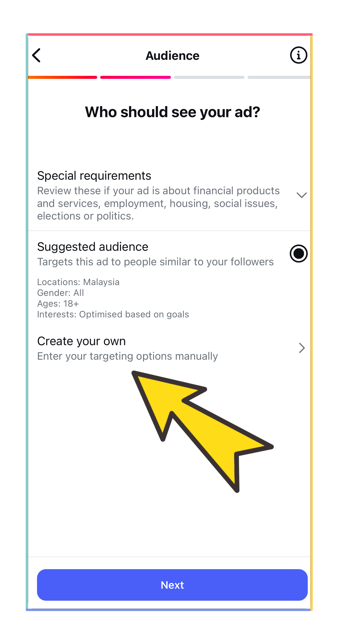Viewport: 337px width, 644px height.
Task: Tap the Interests: Optimised based on goals text
Action: tap(113, 314)
